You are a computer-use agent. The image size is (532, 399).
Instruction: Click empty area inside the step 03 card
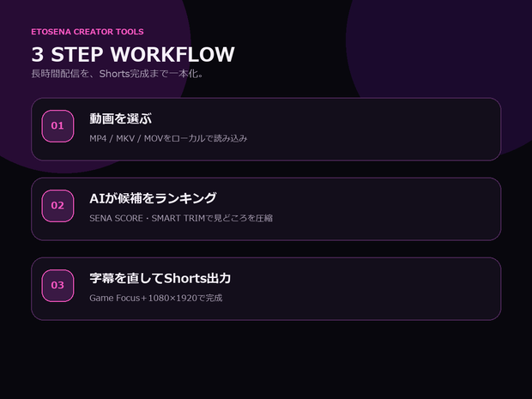(x=373, y=288)
